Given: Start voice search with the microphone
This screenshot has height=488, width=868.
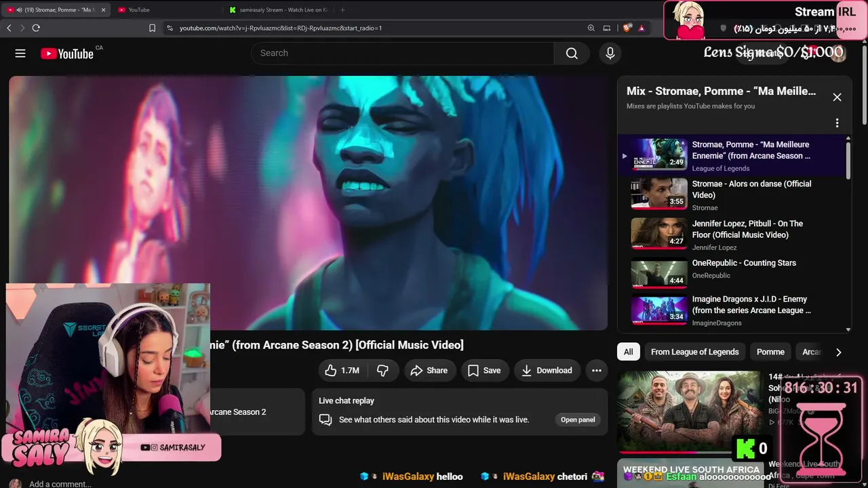Looking at the screenshot, I should (610, 54).
